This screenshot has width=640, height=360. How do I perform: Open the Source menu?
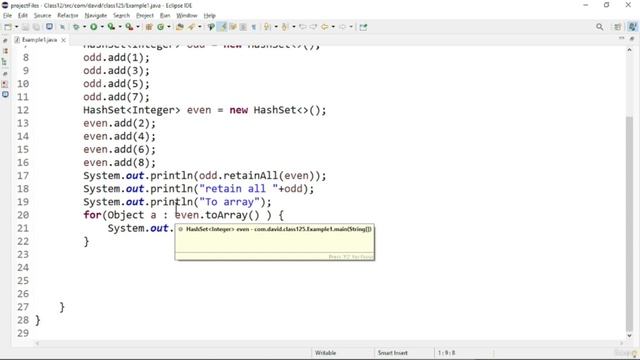[x=42, y=16]
